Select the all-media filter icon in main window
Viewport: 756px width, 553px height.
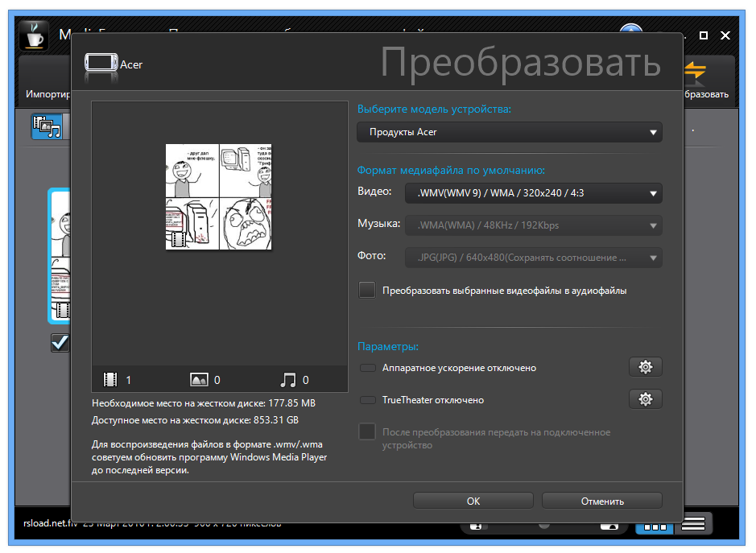tap(46, 127)
